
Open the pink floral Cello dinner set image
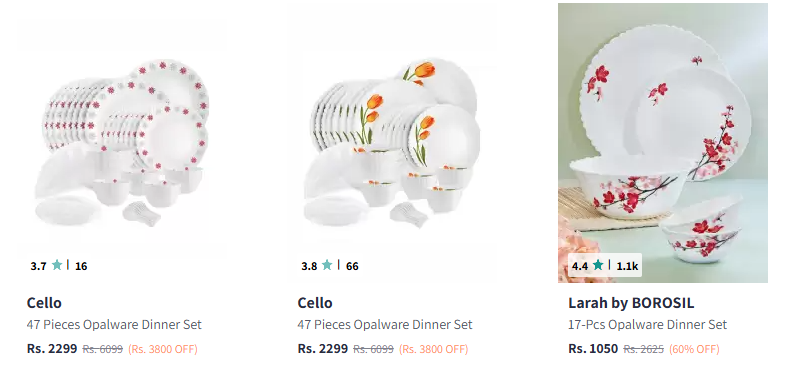coord(121,143)
